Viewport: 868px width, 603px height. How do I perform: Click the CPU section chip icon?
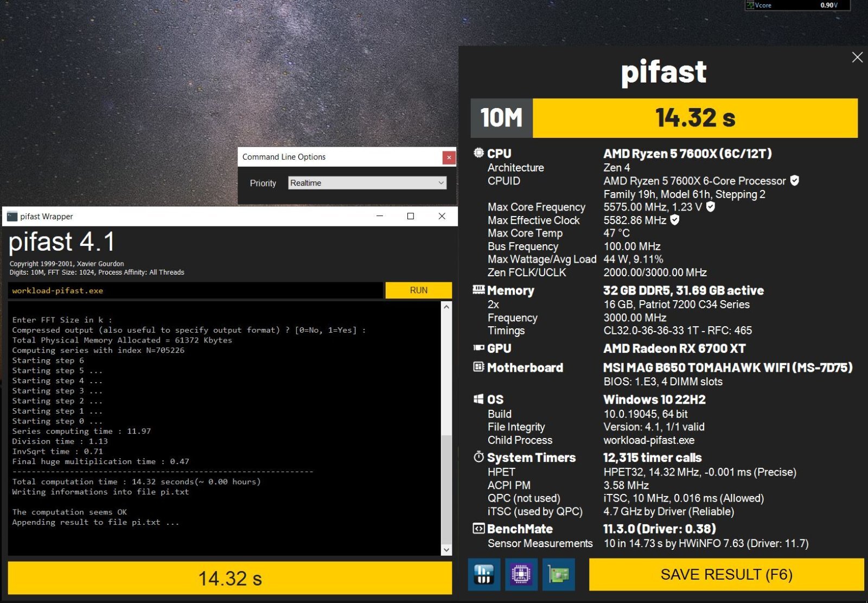point(478,153)
